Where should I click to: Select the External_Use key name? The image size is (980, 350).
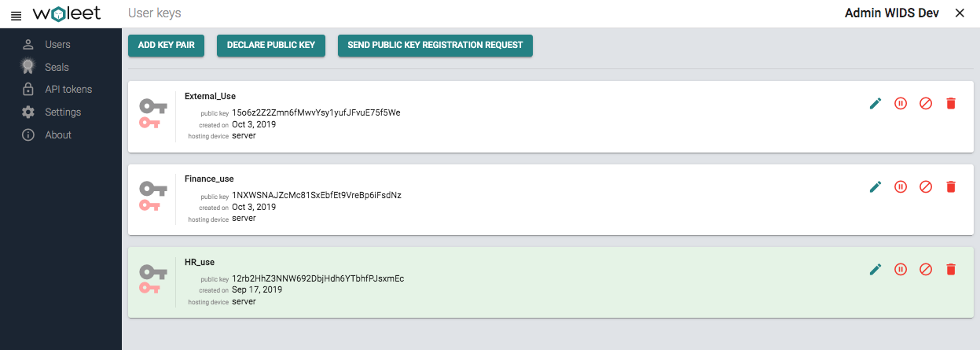[x=210, y=96]
